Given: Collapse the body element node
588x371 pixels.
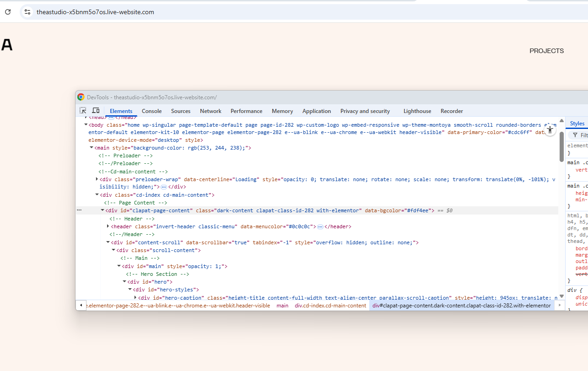Looking at the screenshot, I should tap(86, 124).
